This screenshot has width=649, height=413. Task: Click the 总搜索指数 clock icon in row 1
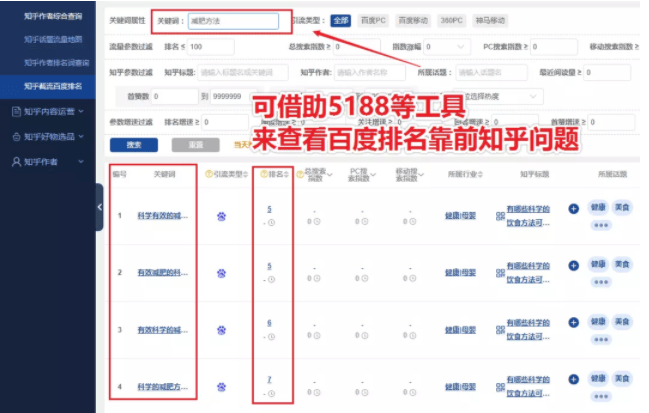317,221
